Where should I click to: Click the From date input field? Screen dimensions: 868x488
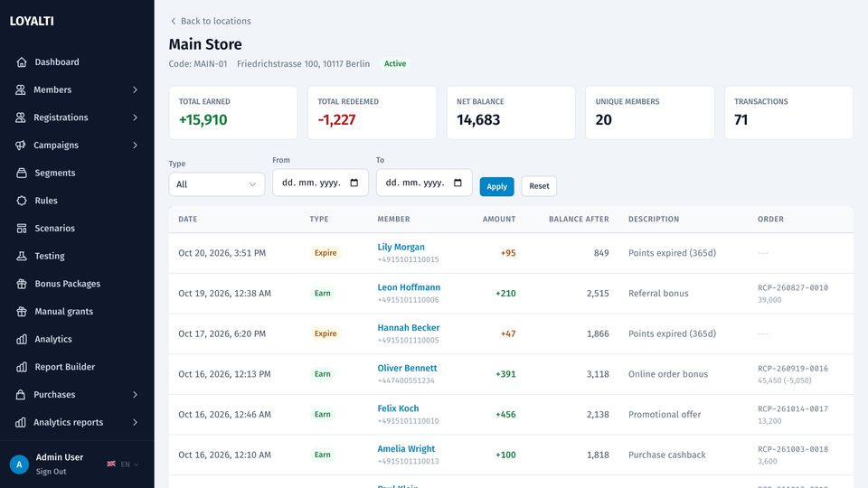[320, 183]
